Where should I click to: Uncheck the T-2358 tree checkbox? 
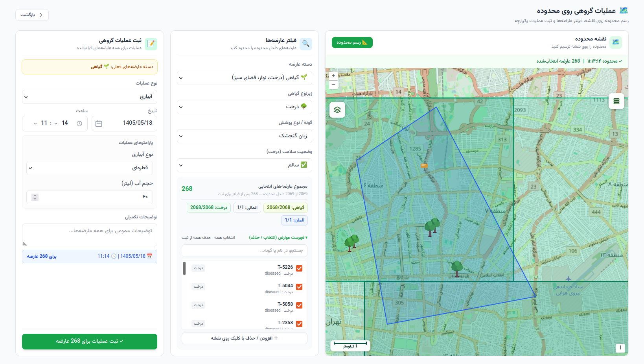[299, 324]
